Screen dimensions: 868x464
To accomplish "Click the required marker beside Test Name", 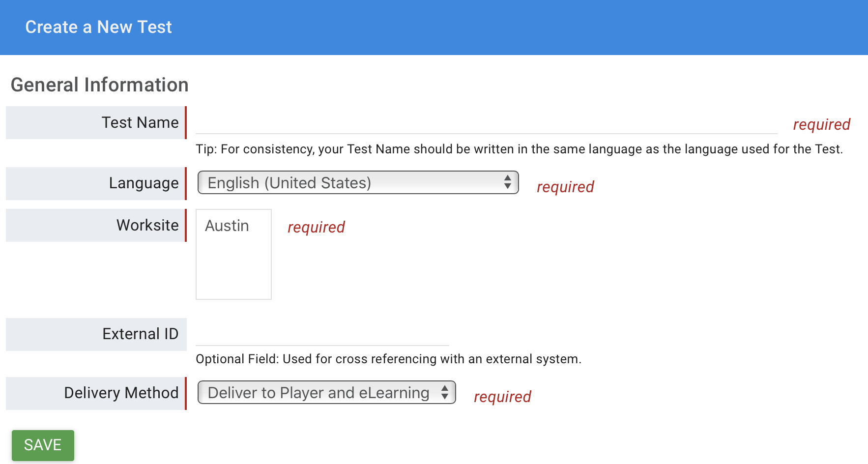I will pos(821,124).
